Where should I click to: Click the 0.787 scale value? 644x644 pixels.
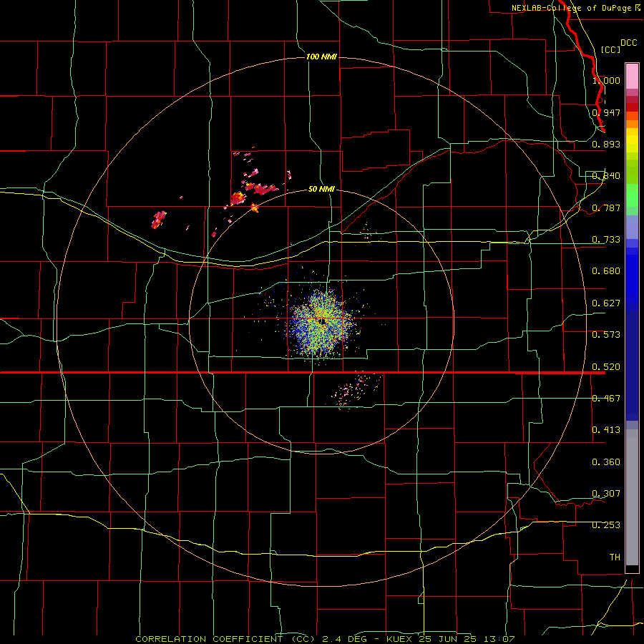606,208
